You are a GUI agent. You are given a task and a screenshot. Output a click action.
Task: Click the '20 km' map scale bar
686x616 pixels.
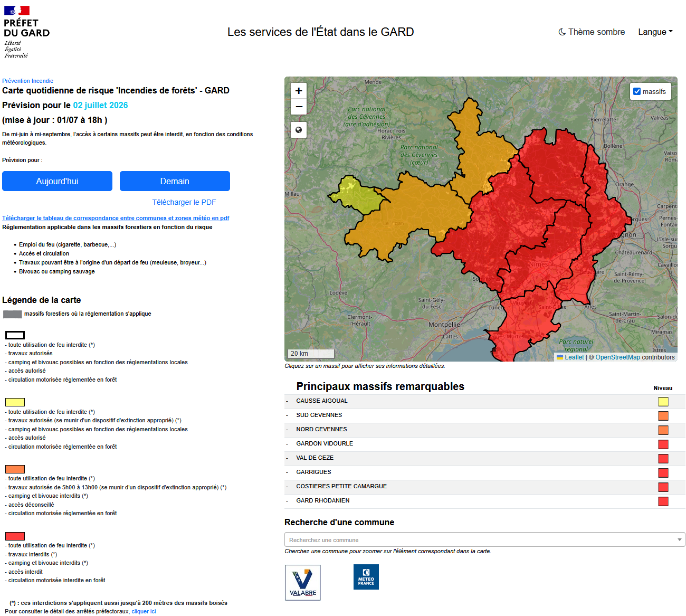pos(310,353)
